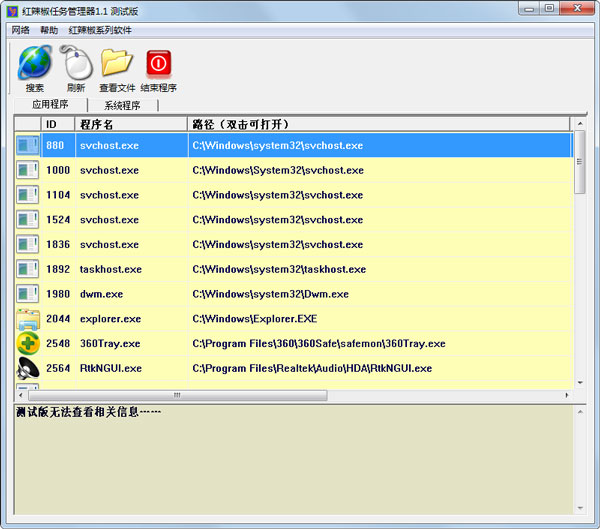Click the 测试版无法查看相关信息 message text
This screenshot has width=600, height=529.
88,412
